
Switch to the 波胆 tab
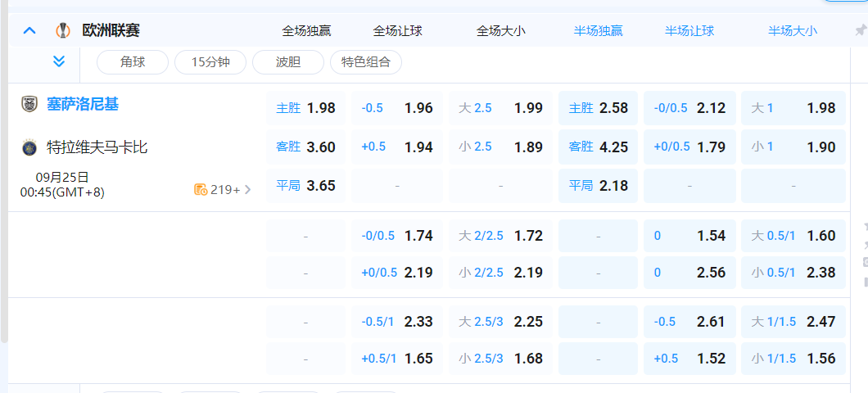coord(288,61)
